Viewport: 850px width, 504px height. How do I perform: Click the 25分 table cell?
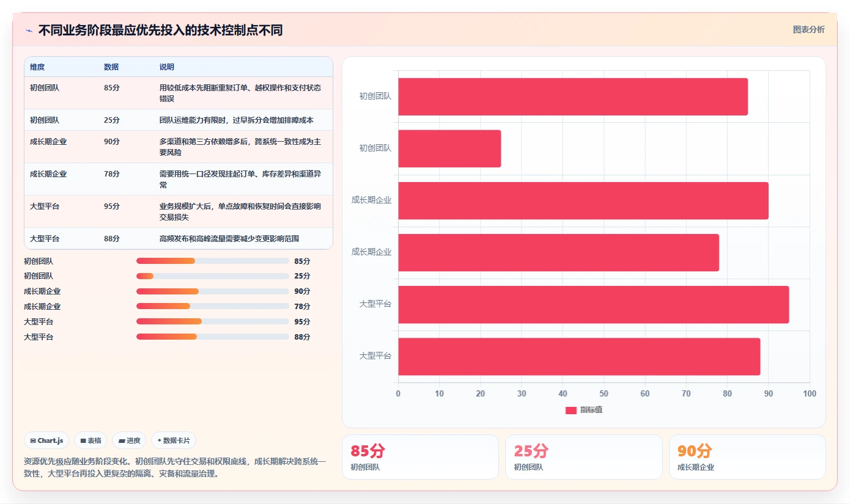pos(112,120)
